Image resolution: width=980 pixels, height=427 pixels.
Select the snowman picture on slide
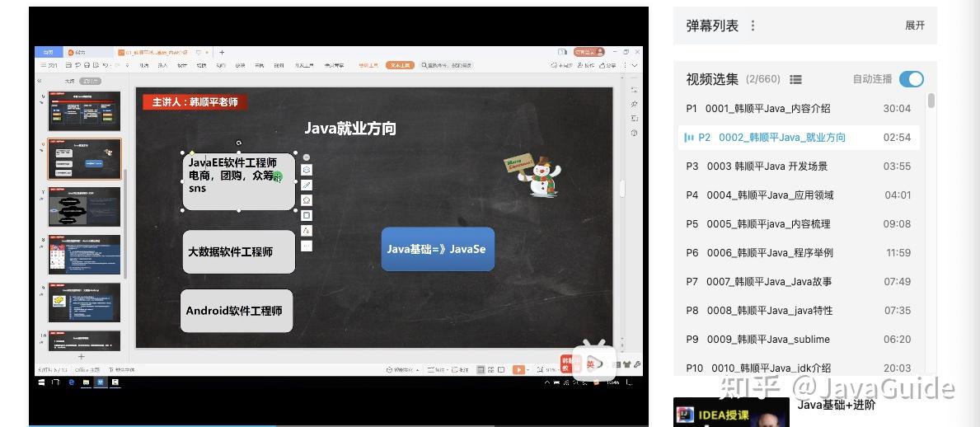(x=533, y=175)
